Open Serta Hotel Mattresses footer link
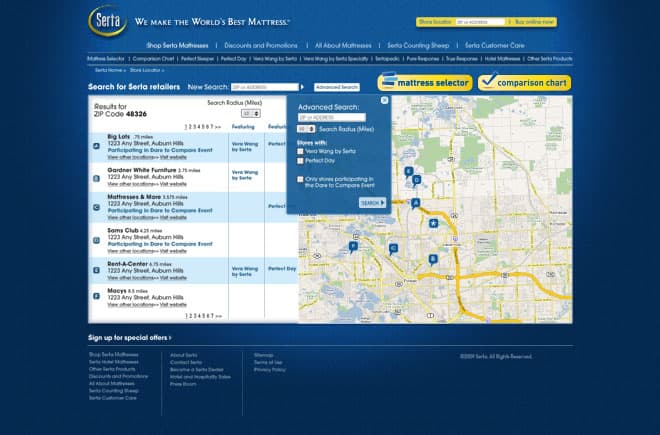The width and height of the screenshot is (660, 435). 114,362
